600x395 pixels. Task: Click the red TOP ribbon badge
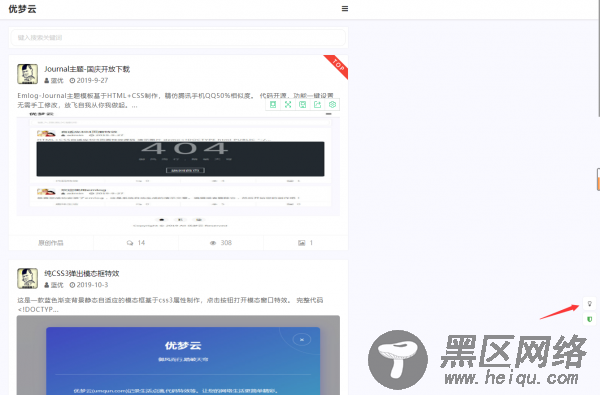click(338, 65)
